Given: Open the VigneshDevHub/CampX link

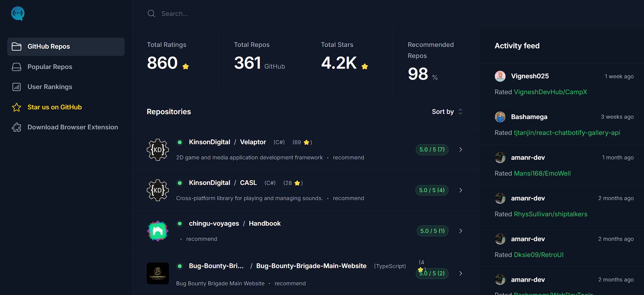Looking at the screenshot, I should click(550, 92).
